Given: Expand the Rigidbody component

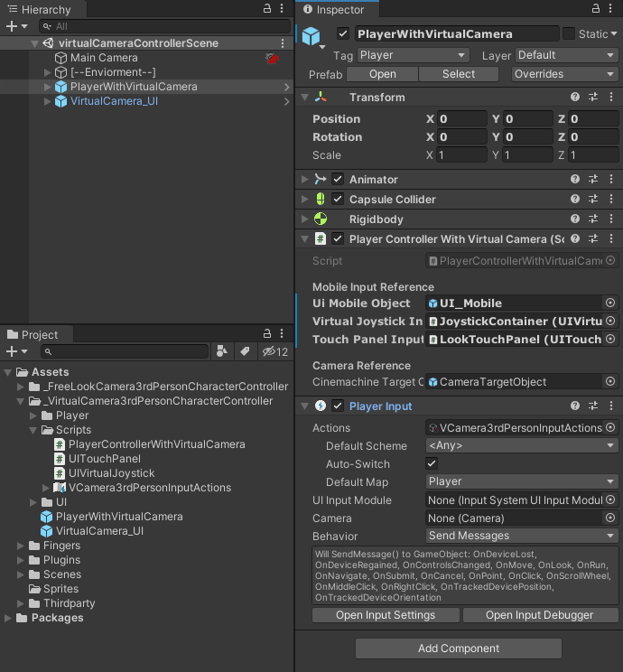Looking at the screenshot, I should pos(304,219).
